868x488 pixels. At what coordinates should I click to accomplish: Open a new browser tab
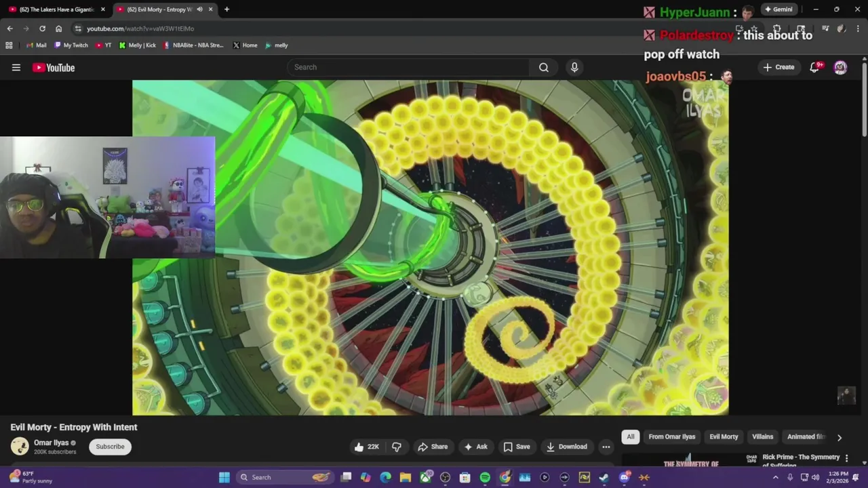point(226,9)
